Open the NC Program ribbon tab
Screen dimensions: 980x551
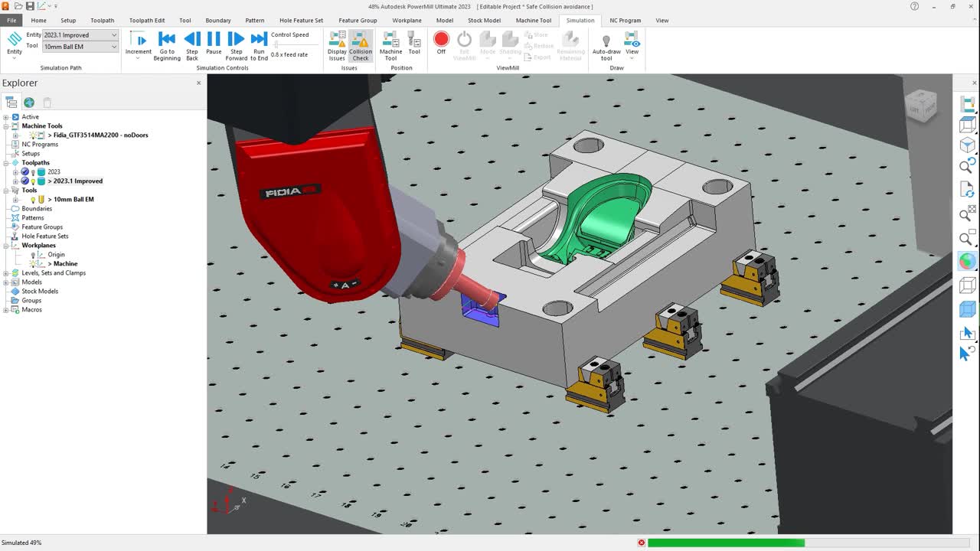coord(625,21)
